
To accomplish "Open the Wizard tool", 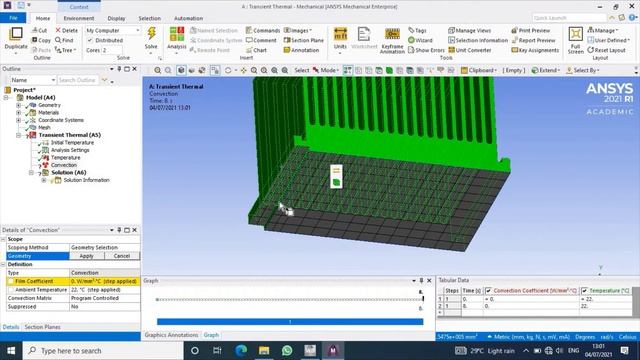I will 420,40.
